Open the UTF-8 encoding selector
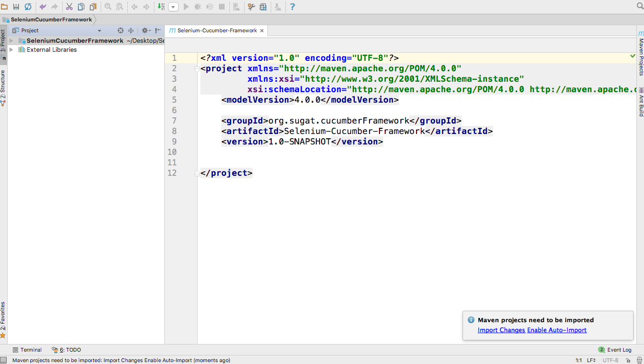Image resolution: width=644 pixels, height=364 pixels. (x=611, y=360)
